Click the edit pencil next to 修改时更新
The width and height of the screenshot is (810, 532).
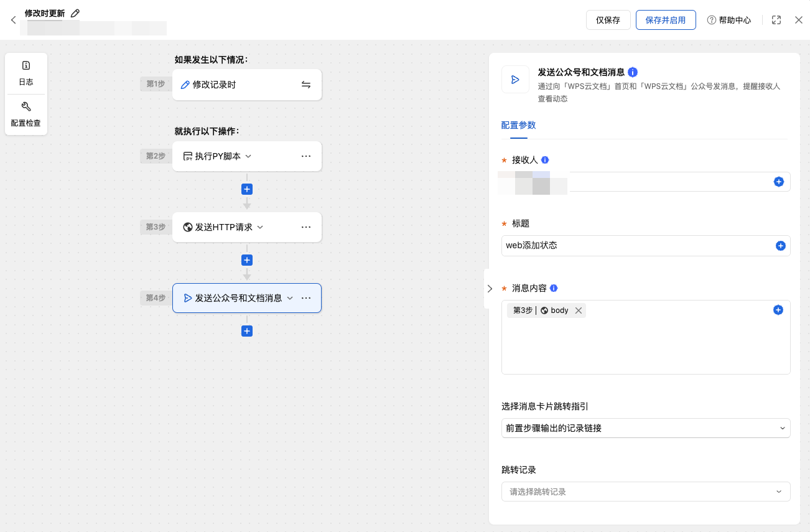[75, 13]
